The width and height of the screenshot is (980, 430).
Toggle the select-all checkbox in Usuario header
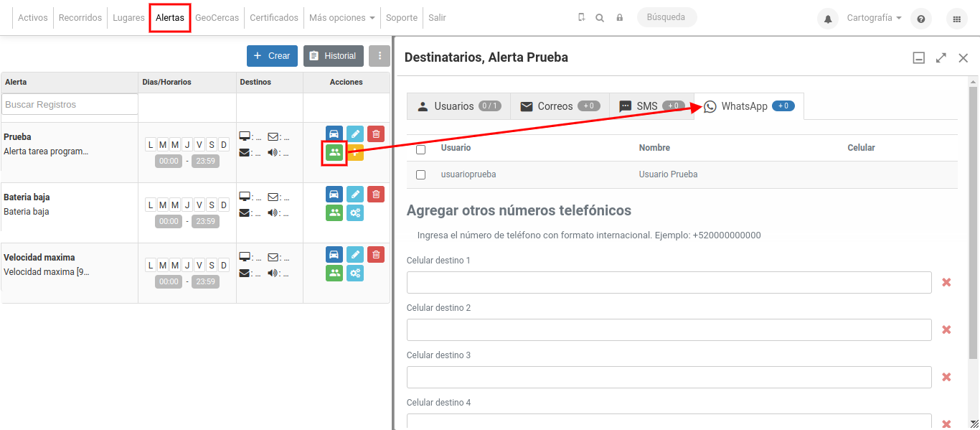click(421, 149)
